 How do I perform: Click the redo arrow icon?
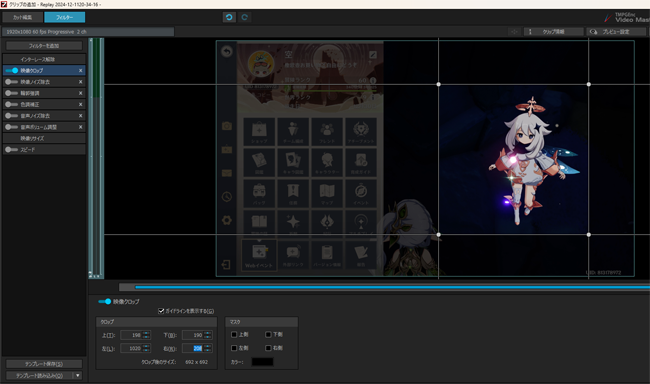pyautogui.click(x=245, y=17)
